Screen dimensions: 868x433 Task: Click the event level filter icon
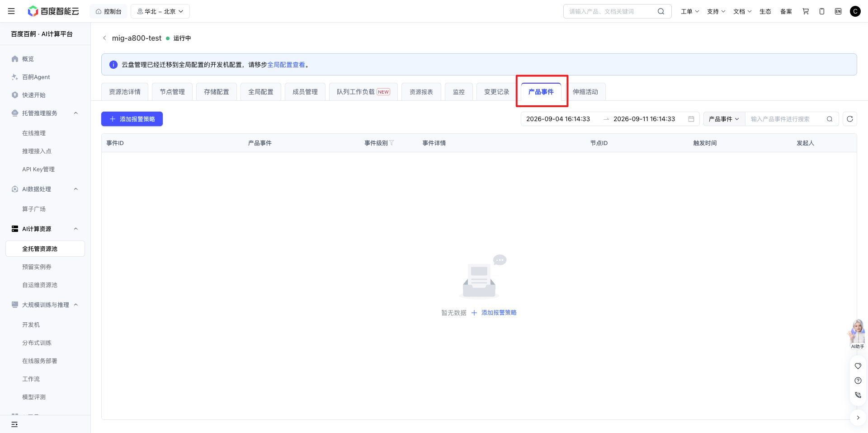pyautogui.click(x=392, y=143)
